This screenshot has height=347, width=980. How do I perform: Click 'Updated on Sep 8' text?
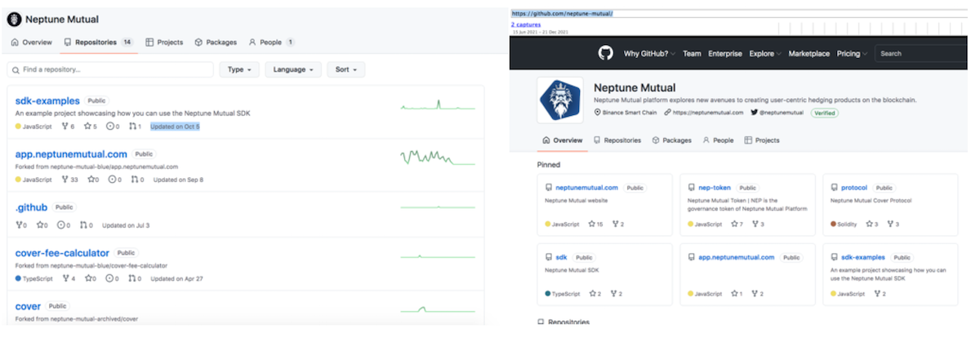click(178, 180)
